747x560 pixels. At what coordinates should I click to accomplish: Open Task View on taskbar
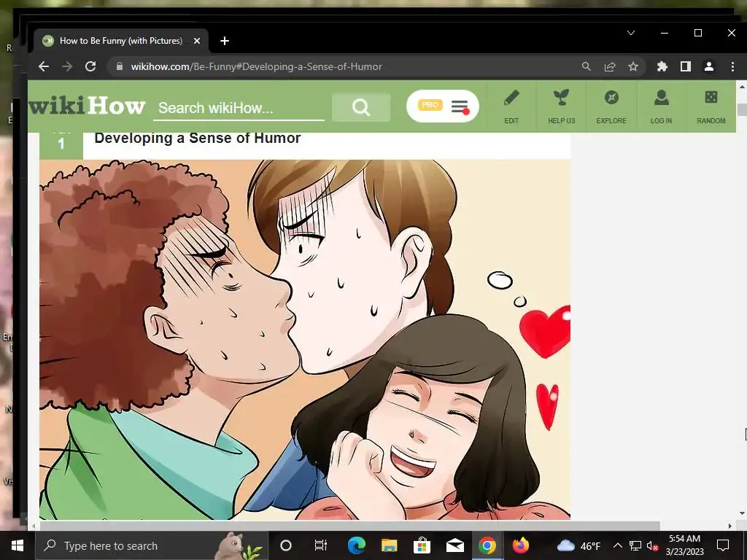[x=321, y=545]
